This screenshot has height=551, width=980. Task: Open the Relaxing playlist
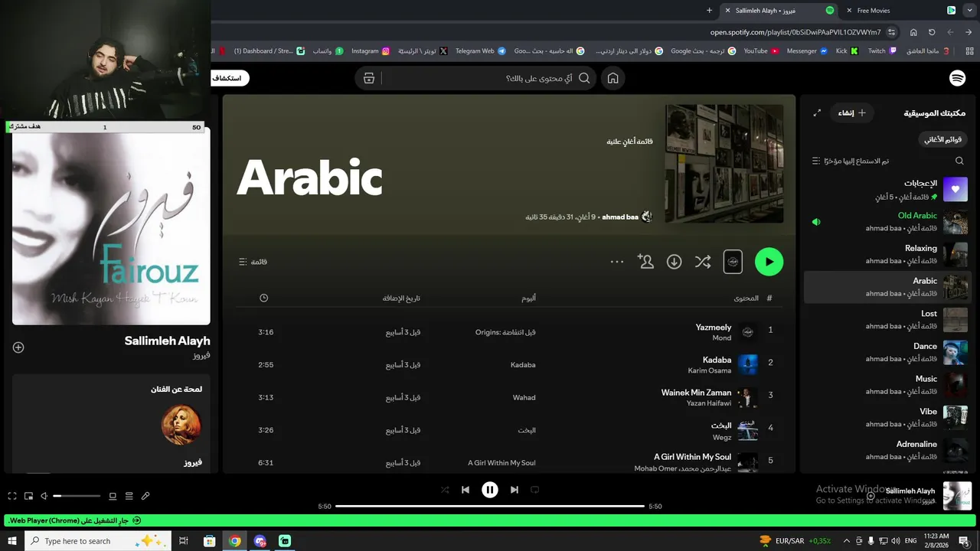887,254
